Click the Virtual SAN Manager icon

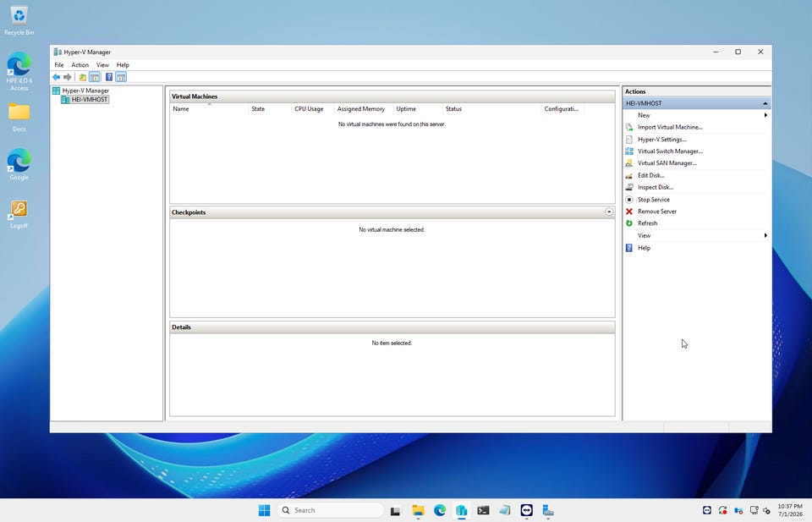point(629,163)
